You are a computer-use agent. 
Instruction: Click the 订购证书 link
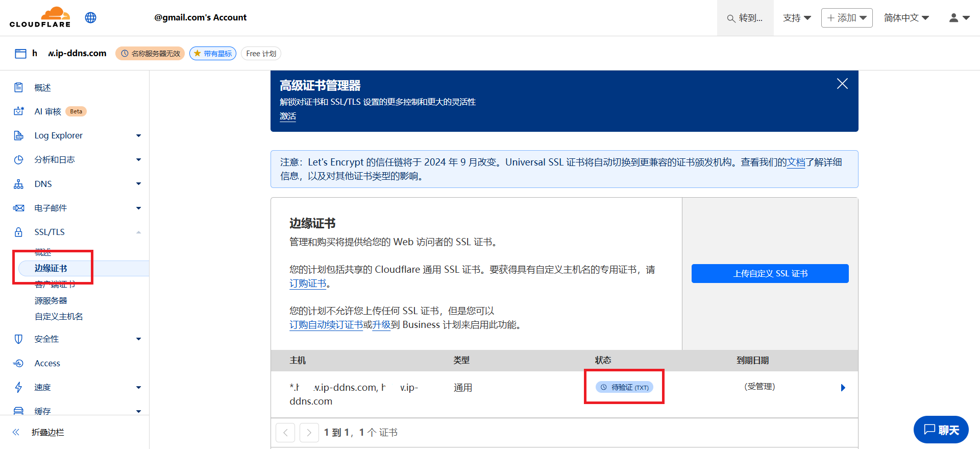[x=308, y=283]
